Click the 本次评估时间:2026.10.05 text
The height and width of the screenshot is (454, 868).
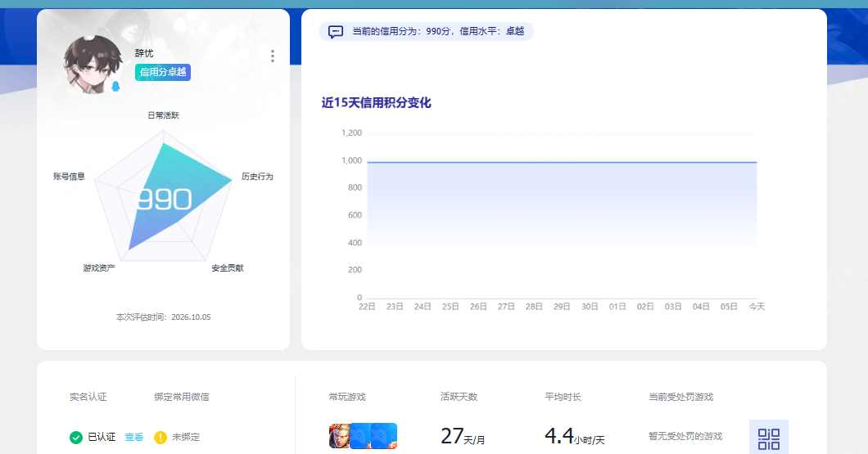click(x=163, y=317)
